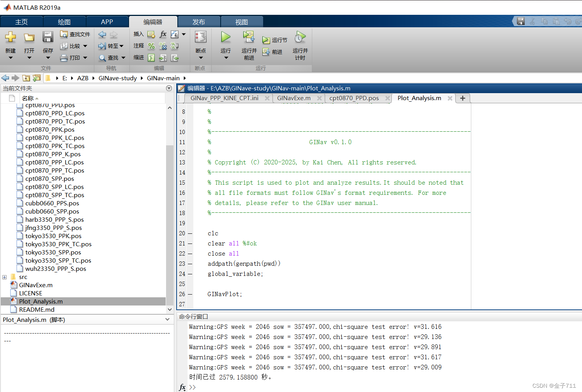This screenshot has width=582, height=392.
Task: Open the Open (打开) dropdown arrow
Action: (29, 58)
